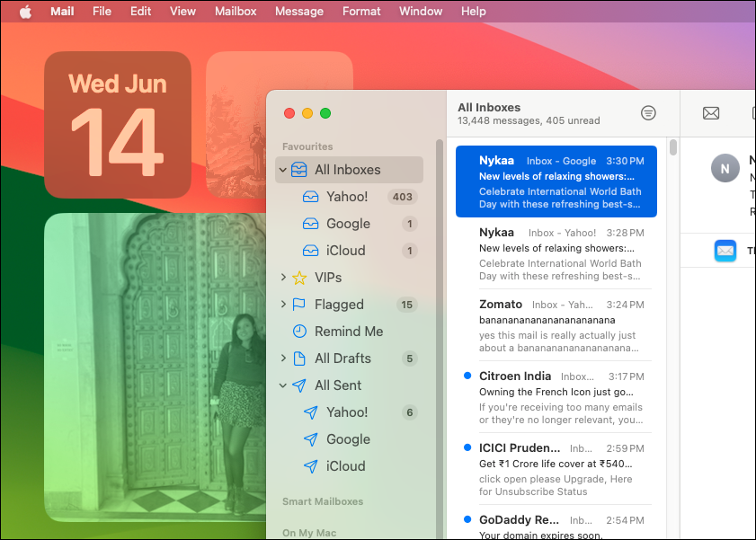Open the Citroen India email

[556, 397]
